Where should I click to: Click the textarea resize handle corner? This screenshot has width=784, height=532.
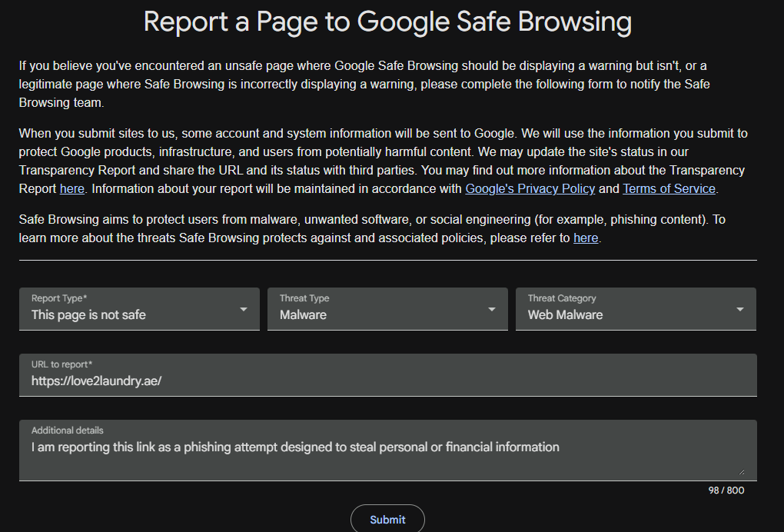[742, 471]
